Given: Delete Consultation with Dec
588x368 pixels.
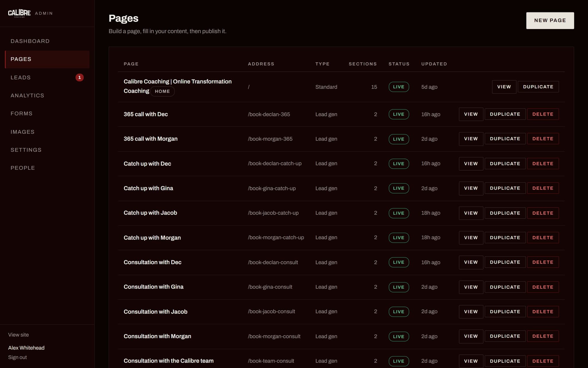Looking at the screenshot, I should [x=543, y=262].
